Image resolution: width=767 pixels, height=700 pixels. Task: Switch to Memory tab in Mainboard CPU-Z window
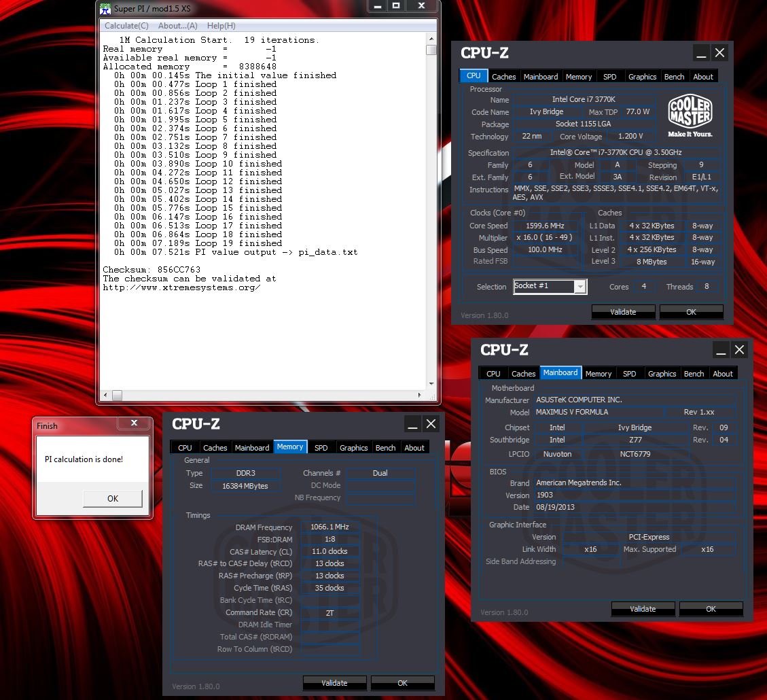[599, 374]
